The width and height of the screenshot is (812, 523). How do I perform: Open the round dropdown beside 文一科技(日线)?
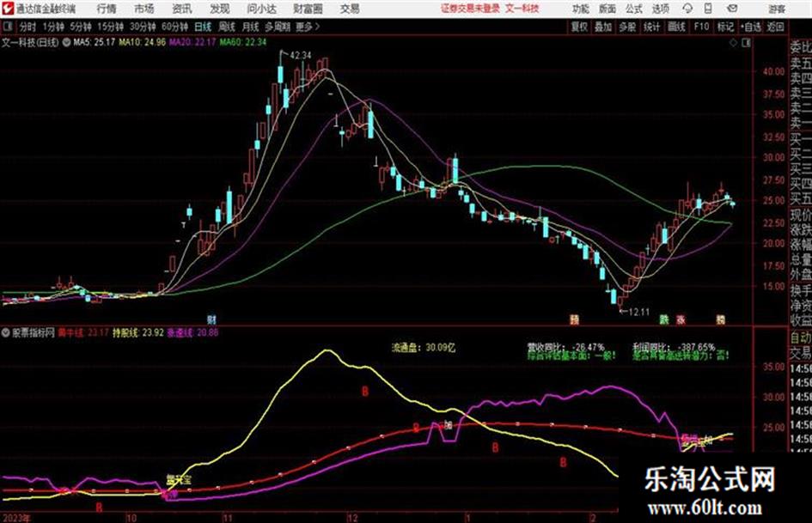(x=66, y=42)
